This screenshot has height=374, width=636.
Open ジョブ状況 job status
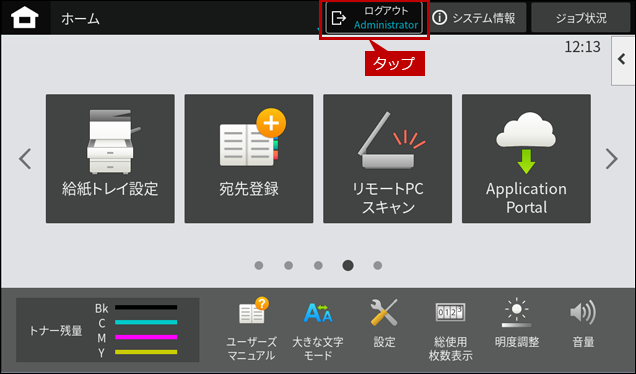[x=581, y=18]
